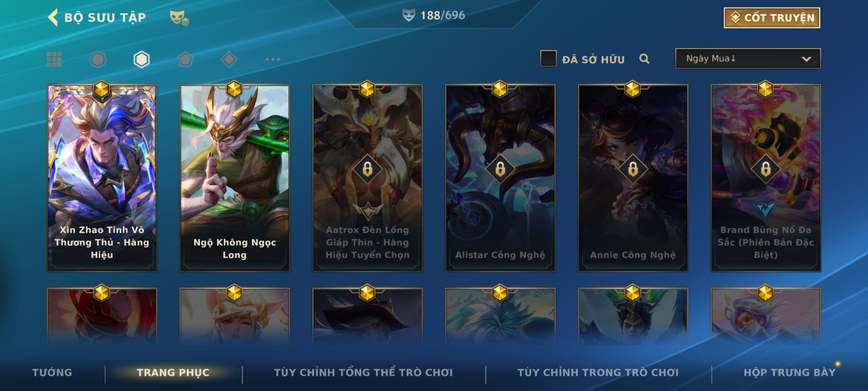Select the highlighted hexagon rarity filter
The width and height of the screenshot is (868, 391).
tap(141, 59)
